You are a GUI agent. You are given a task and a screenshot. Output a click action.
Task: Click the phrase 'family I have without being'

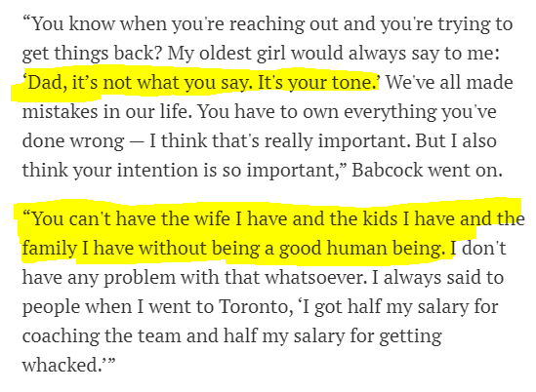(141, 249)
